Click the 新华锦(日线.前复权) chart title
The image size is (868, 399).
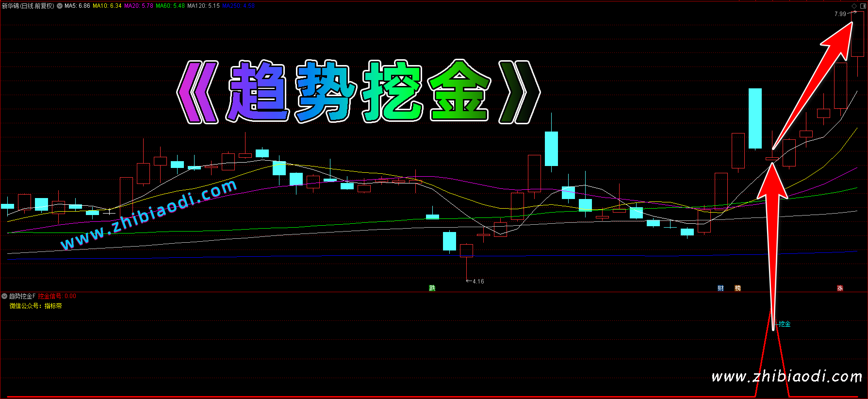(28, 6)
